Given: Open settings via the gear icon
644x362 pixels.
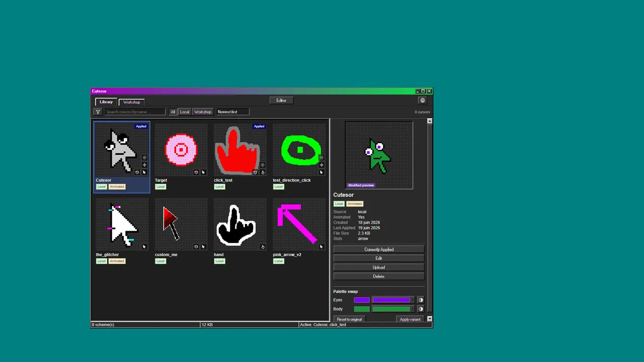Looking at the screenshot, I should tap(423, 101).
